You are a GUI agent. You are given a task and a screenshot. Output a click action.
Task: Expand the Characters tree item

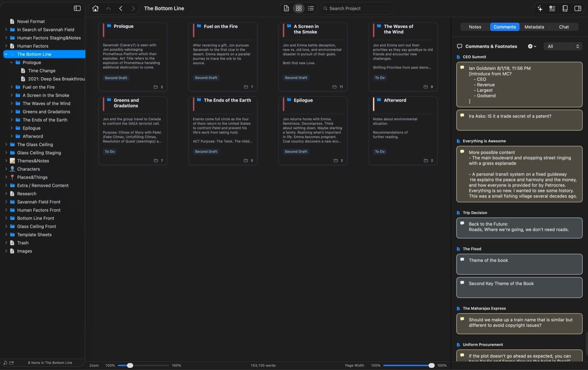(x=5, y=169)
